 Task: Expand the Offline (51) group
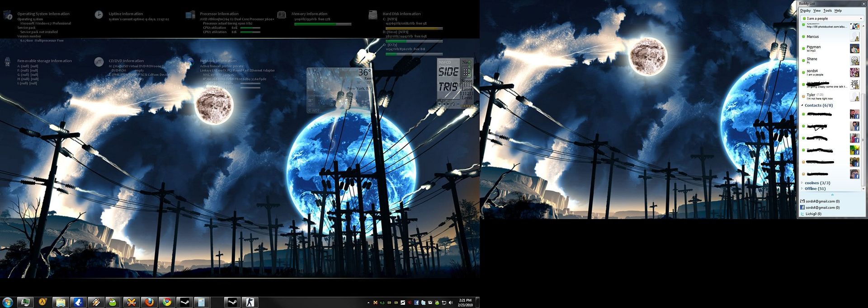802,189
